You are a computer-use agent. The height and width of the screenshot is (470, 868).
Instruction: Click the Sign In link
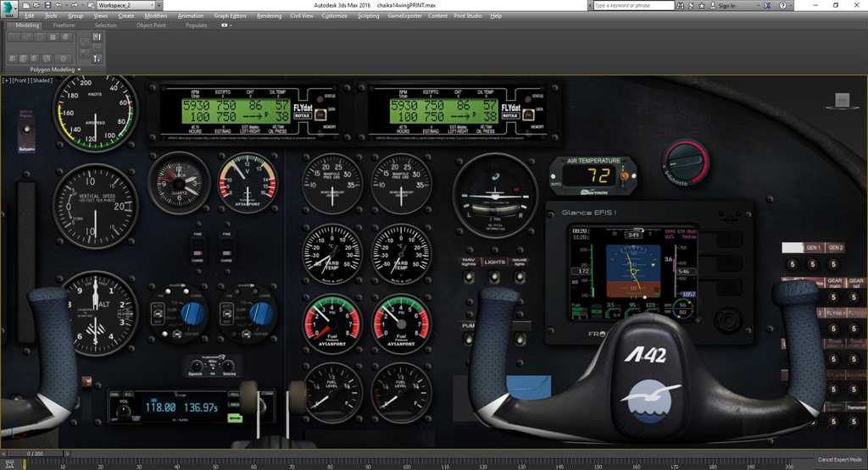pos(726,6)
